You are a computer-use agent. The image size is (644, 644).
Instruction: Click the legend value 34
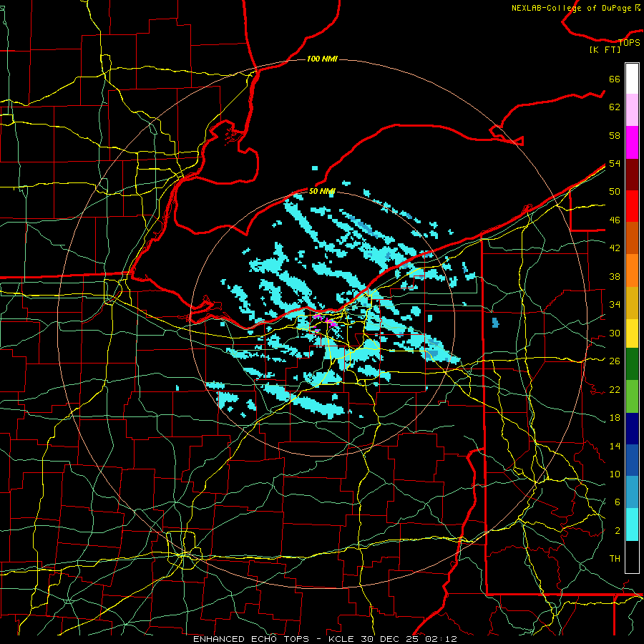(615, 304)
